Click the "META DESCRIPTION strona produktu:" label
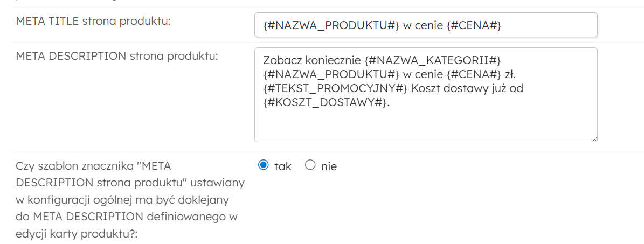 pyautogui.click(x=117, y=56)
